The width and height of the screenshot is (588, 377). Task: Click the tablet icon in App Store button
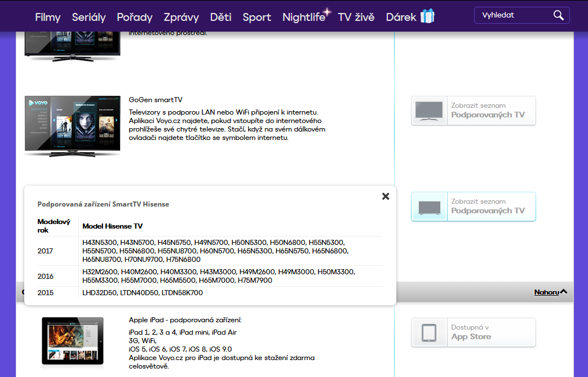pyautogui.click(x=429, y=332)
